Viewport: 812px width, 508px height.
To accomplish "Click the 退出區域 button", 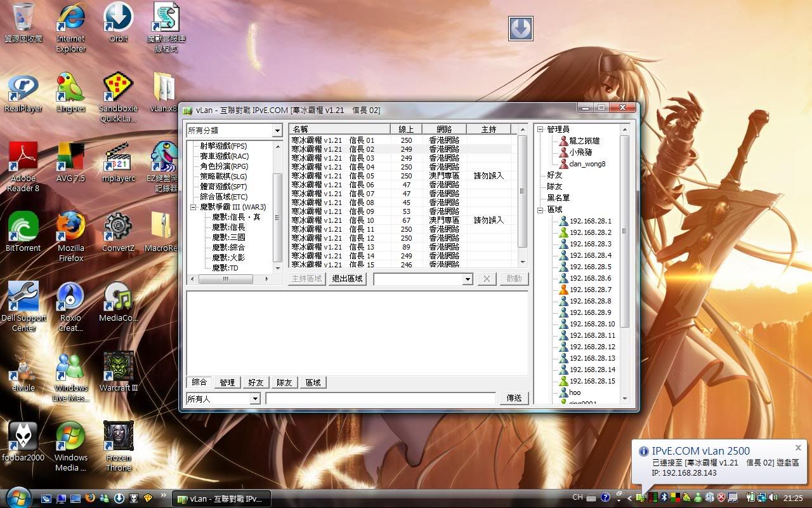I will pyautogui.click(x=347, y=279).
